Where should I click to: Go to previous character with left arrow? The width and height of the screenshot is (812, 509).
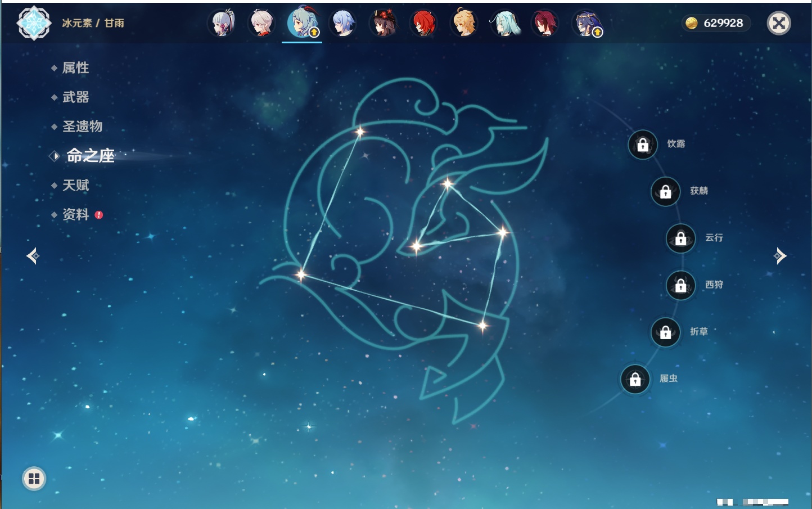[33, 256]
